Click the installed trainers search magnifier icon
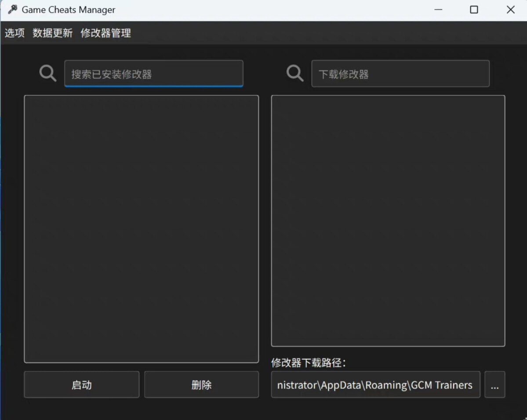The width and height of the screenshot is (527, 420). [x=47, y=73]
